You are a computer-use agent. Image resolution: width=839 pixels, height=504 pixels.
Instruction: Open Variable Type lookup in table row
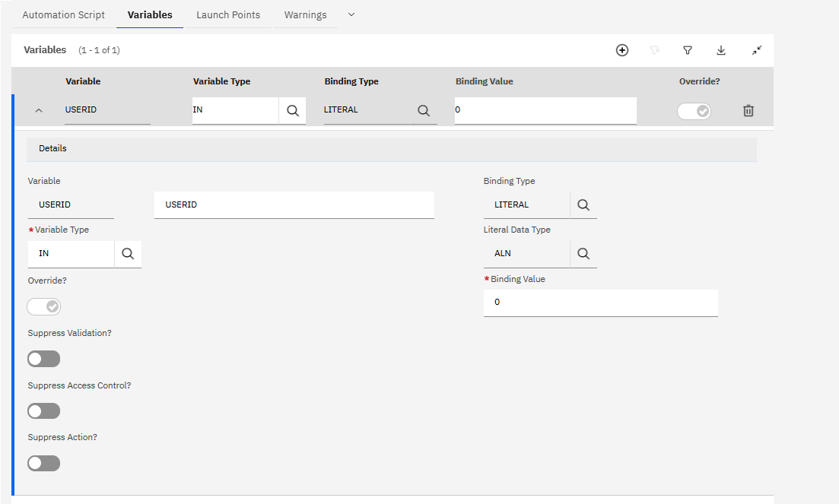[292, 110]
